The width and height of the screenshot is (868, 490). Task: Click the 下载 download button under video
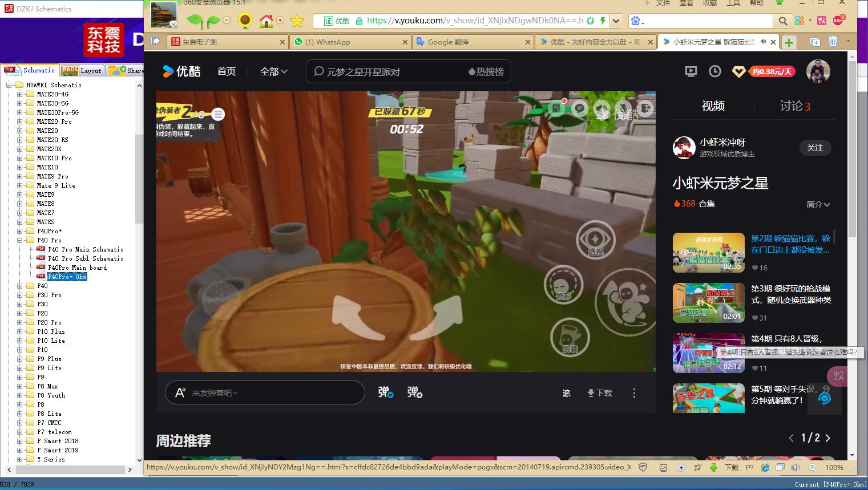coord(599,393)
